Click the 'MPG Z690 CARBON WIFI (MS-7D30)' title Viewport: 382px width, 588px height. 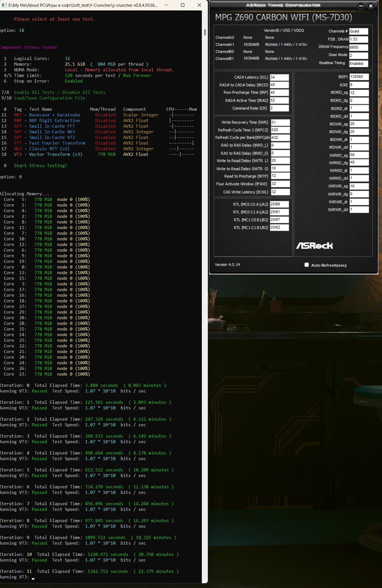coord(284,17)
